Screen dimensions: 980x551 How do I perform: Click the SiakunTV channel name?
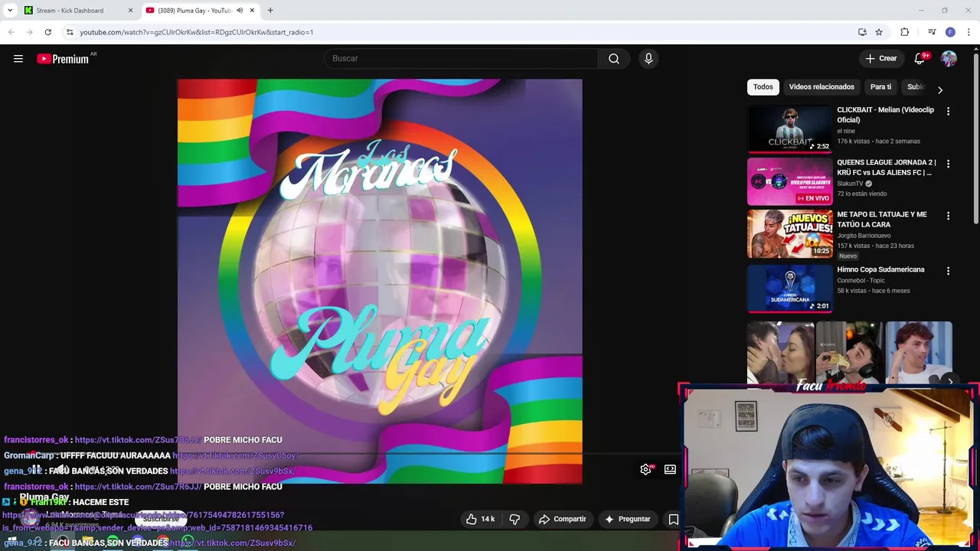click(x=850, y=184)
